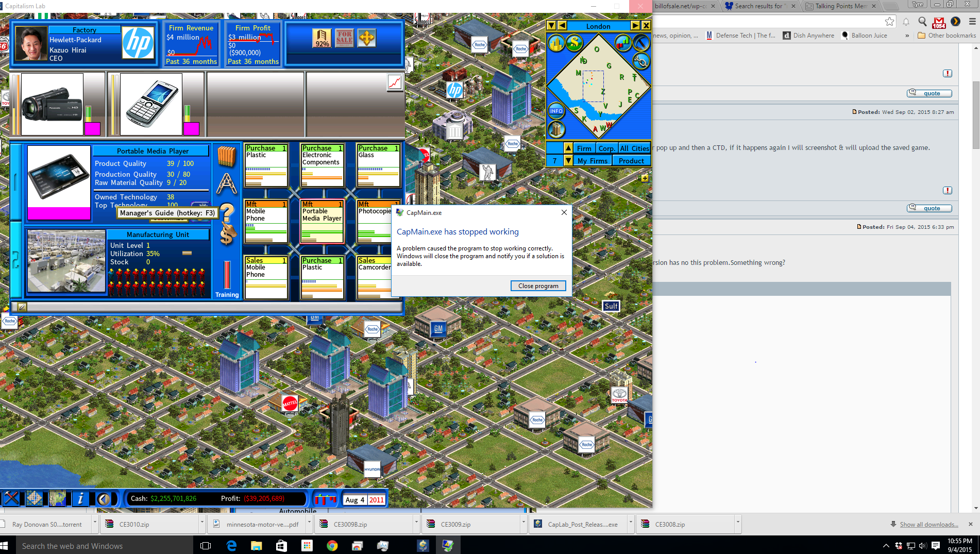Expand the CE3010.zip download options arrow
Viewport: 980px width, 554px height.
click(x=202, y=524)
